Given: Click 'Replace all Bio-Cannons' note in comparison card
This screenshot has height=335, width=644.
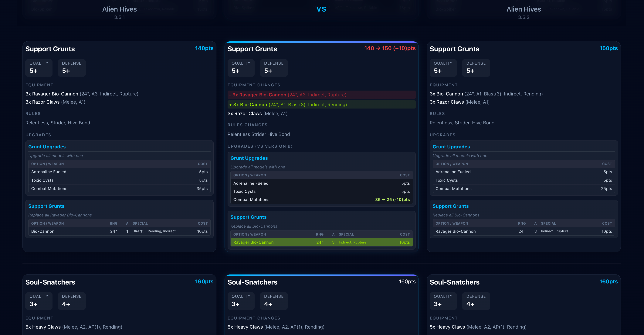Looking at the screenshot, I should (254, 226).
